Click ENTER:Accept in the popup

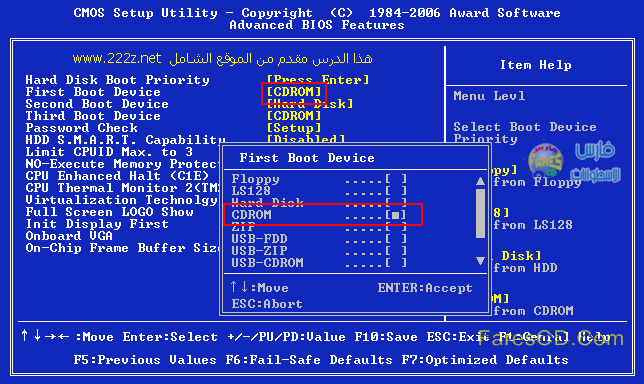point(425,288)
